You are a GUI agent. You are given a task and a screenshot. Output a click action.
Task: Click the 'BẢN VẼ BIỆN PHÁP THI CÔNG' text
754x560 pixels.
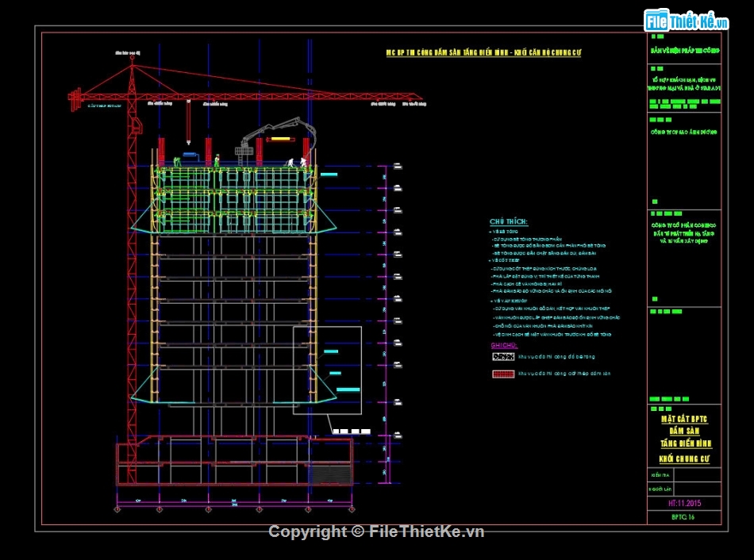point(685,51)
